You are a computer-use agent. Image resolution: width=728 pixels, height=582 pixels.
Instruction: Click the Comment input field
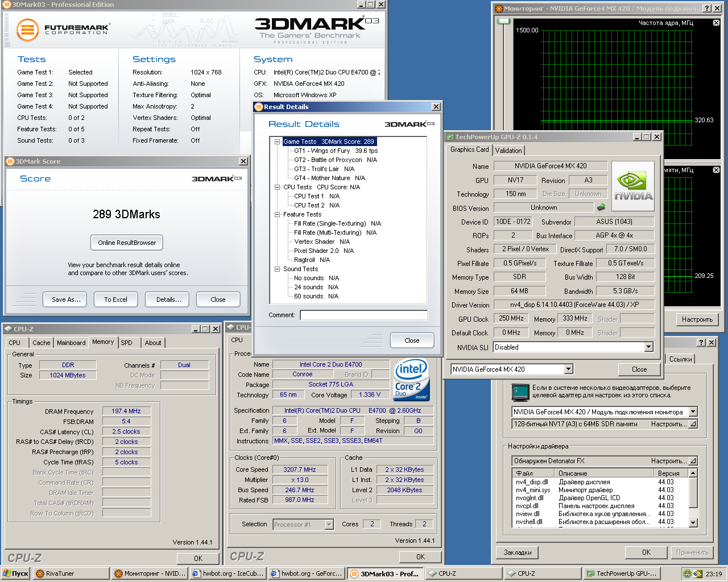tap(363, 315)
